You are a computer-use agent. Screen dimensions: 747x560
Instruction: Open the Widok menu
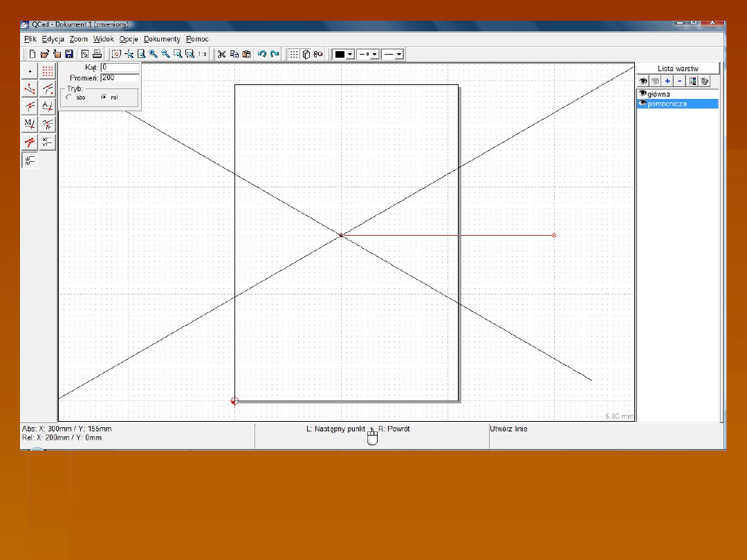click(103, 39)
